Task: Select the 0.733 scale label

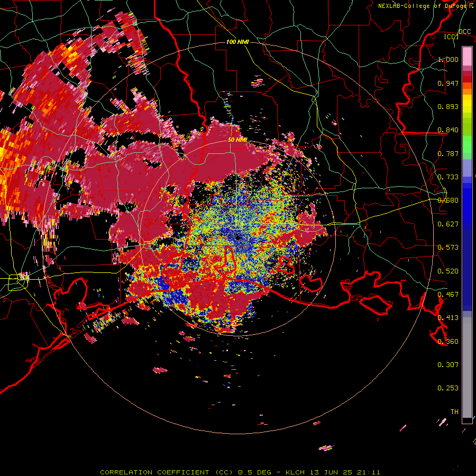Action: pyautogui.click(x=448, y=177)
